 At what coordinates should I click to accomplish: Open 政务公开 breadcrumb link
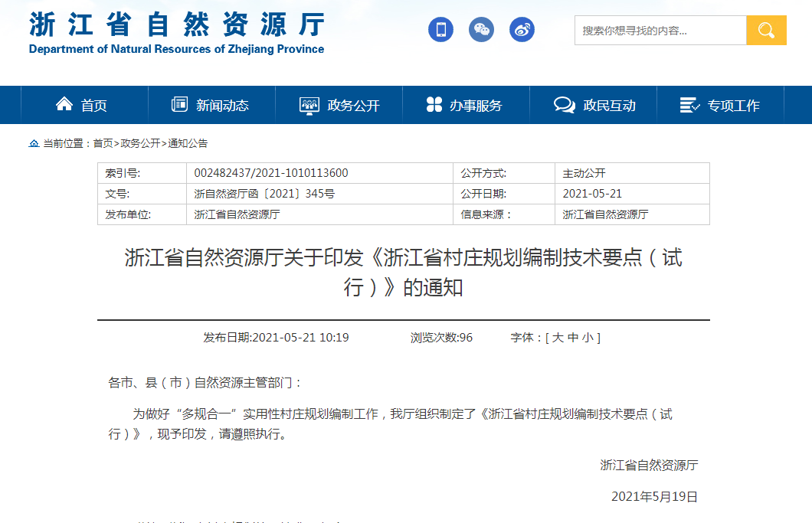140,143
